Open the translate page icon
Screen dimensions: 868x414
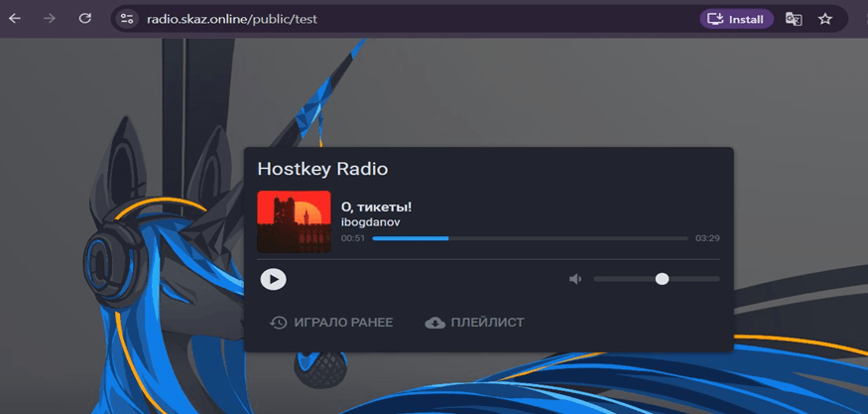coord(794,19)
